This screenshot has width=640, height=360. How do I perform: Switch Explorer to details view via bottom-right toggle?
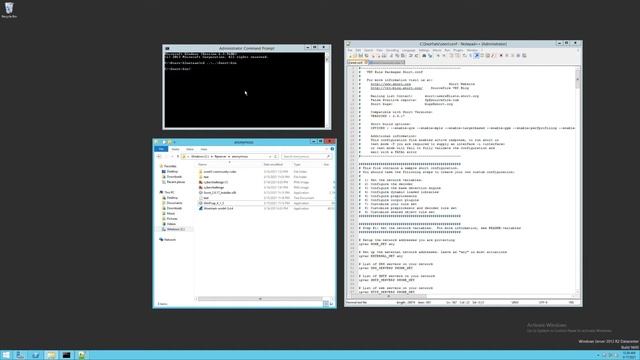[x=326, y=304]
